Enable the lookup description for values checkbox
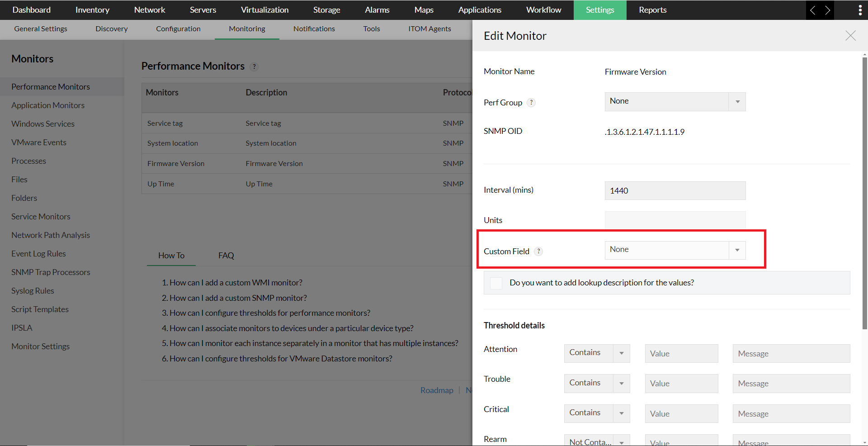The height and width of the screenshot is (446, 868). 495,283
